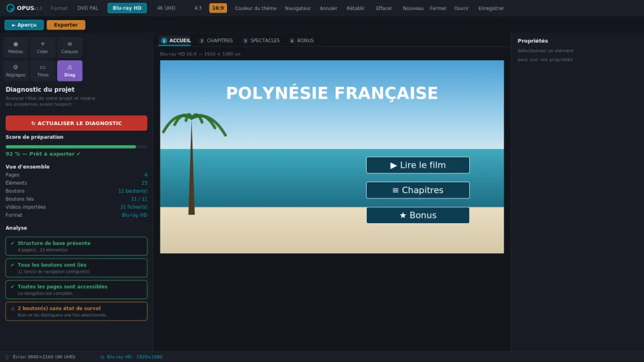Switch to the Accueil page tab

tap(176, 41)
